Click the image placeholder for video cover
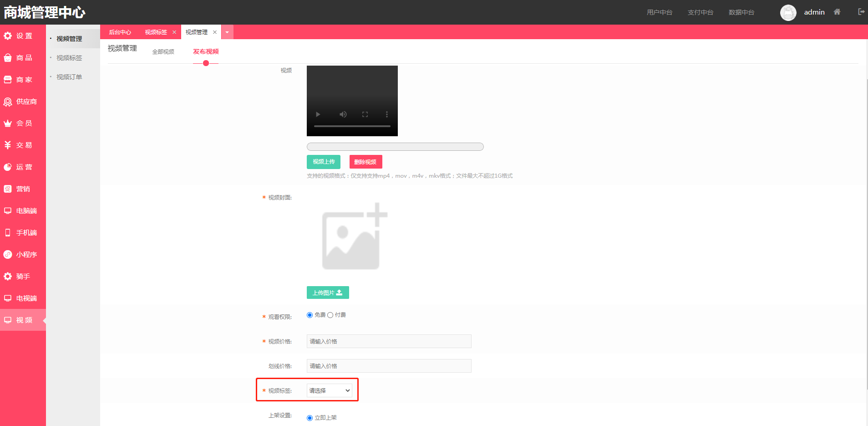The height and width of the screenshot is (426, 868). 355,236
